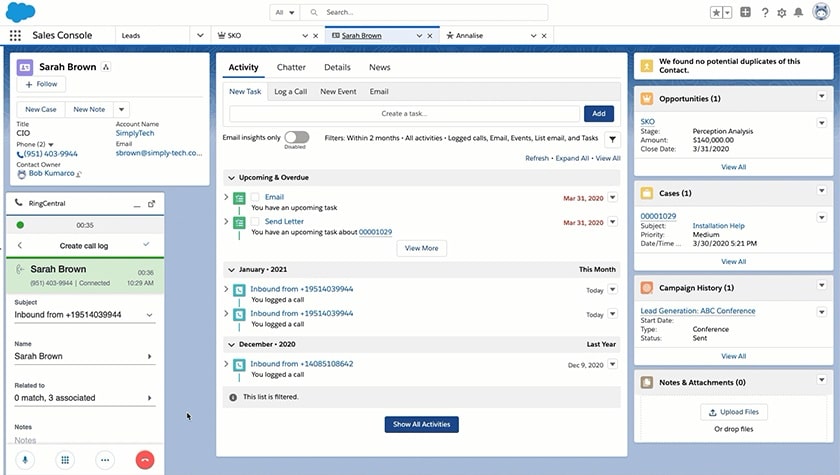Open the Setup gear icon

coord(782,12)
